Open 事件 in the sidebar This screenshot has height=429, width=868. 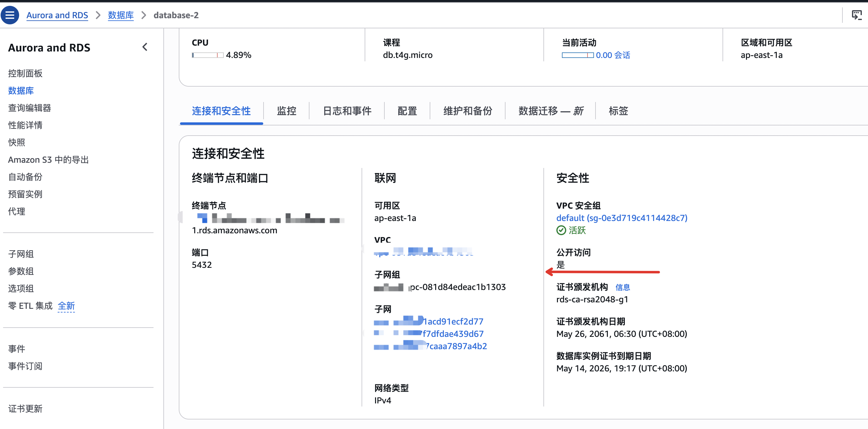(x=17, y=349)
